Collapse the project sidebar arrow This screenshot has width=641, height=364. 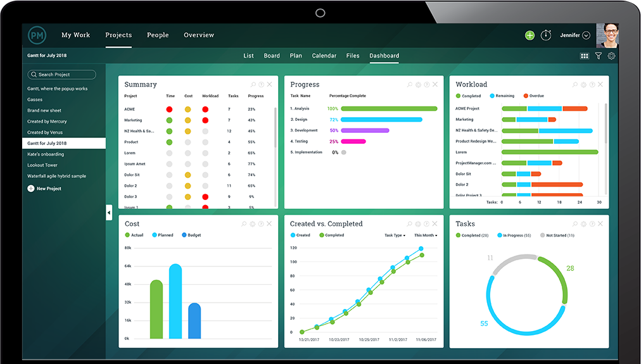coord(109,213)
